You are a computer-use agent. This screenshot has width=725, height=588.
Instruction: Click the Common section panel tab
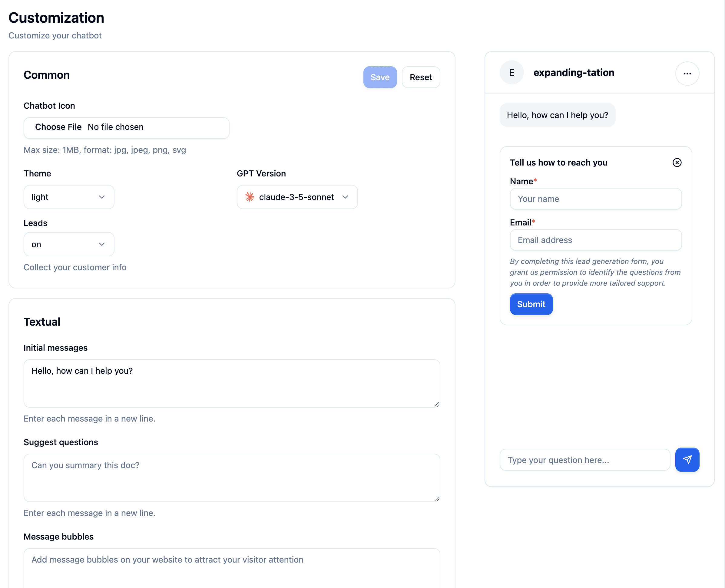[x=47, y=74]
